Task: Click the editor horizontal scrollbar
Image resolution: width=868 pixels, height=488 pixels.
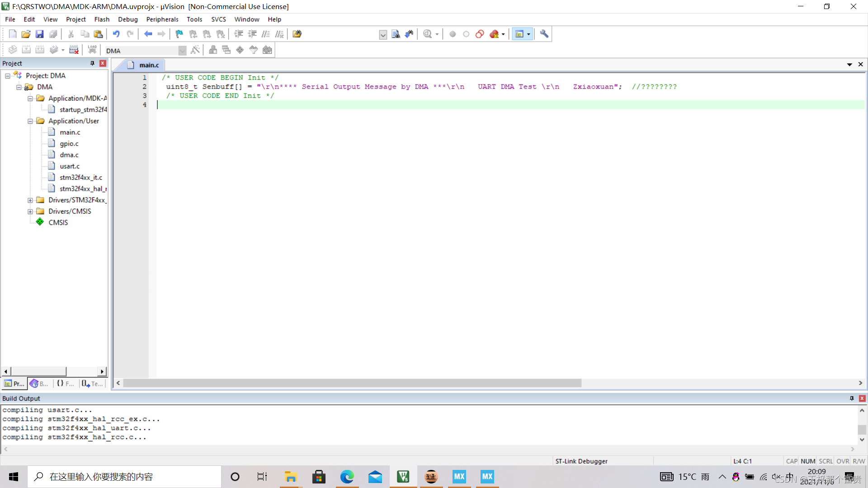Action: pyautogui.click(x=353, y=383)
